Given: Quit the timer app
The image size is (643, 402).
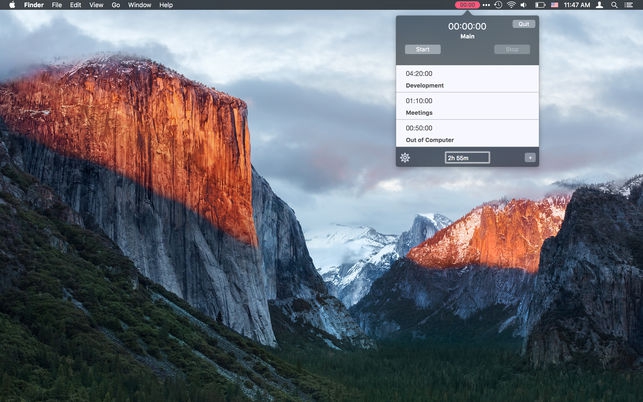Looking at the screenshot, I should [523, 24].
